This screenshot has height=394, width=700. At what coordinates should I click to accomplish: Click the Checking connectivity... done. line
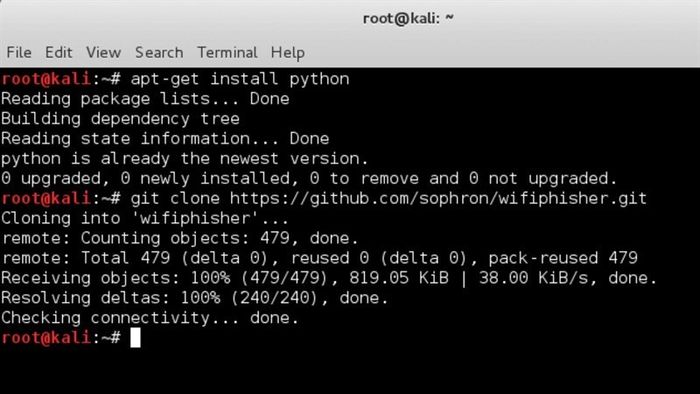(150, 318)
